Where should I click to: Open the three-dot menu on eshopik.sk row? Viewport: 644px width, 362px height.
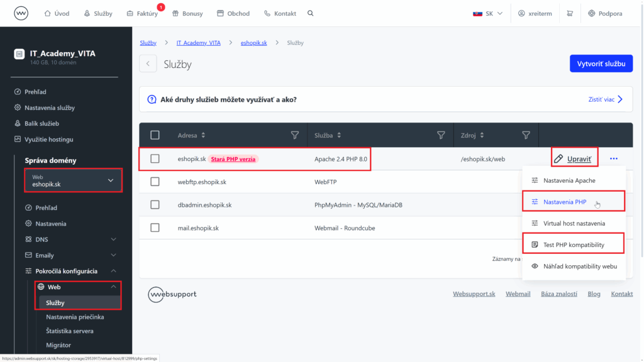pyautogui.click(x=613, y=158)
